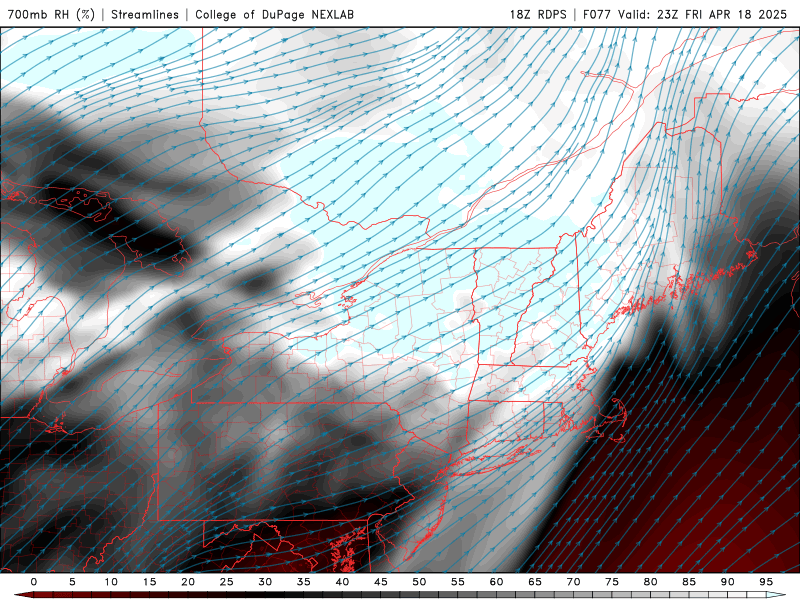
Task: Click the 'F077' forecast hour text
Action: coord(597,14)
